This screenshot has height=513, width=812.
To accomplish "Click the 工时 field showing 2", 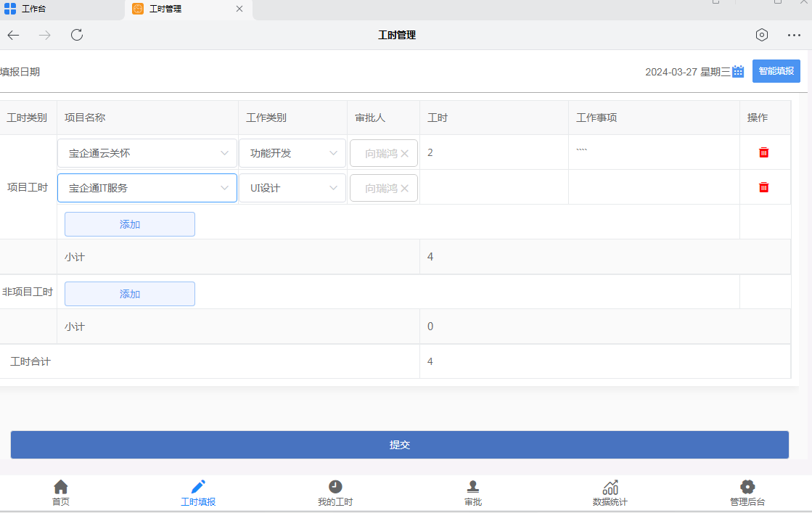I will click(x=494, y=152).
